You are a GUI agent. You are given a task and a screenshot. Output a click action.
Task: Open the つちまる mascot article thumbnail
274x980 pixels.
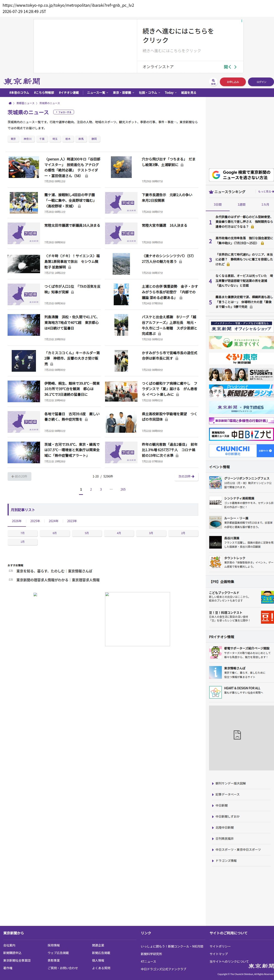[x=121, y=167]
